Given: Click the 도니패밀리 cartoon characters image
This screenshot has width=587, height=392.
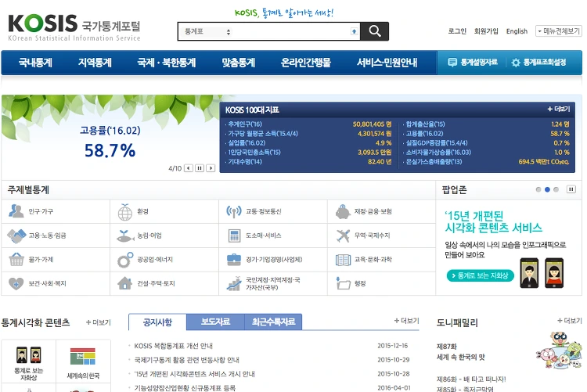Looking at the screenshot, I should (559, 350).
